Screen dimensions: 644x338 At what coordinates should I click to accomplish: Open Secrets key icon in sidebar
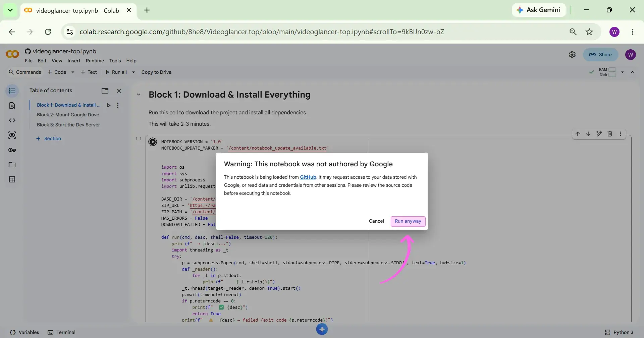[12, 150]
